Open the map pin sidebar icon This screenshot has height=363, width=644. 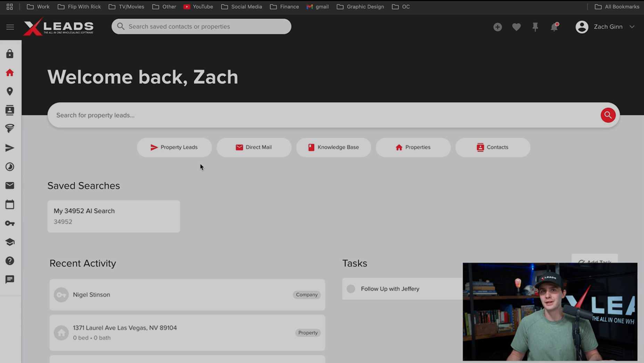pyautogui.click(x=10, y=91)
